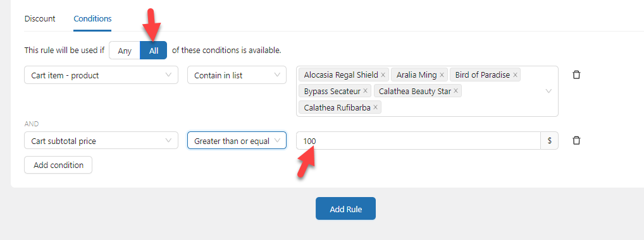Switch to the Discount tab

40,19
